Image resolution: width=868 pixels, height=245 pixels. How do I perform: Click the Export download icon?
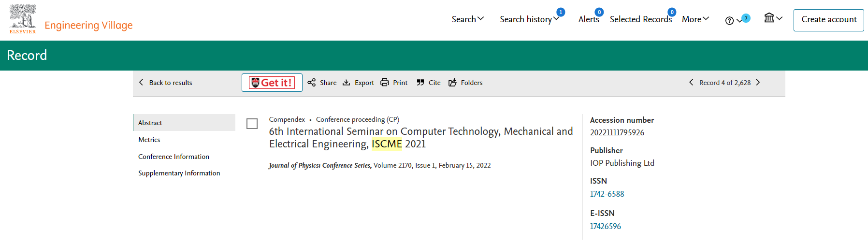coord(346,82)
